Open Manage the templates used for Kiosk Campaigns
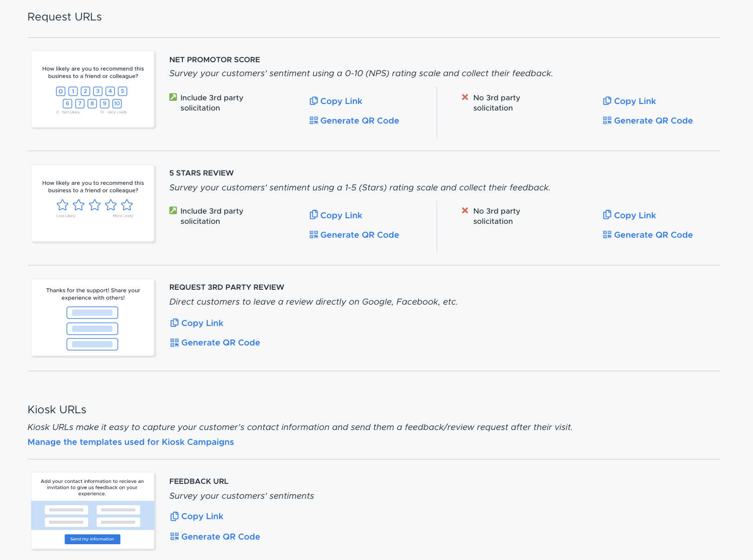 tap(130, 442)
